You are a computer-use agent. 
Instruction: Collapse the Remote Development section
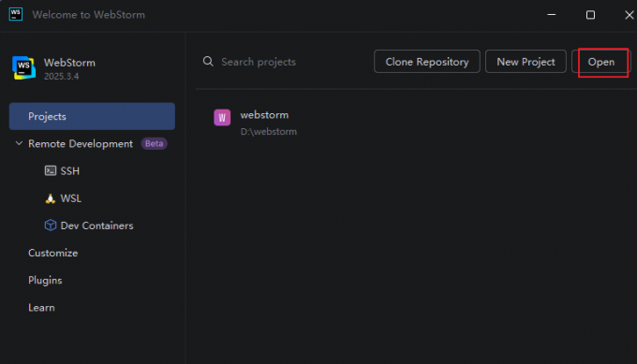pyautogui.click(x=19, y=143)
